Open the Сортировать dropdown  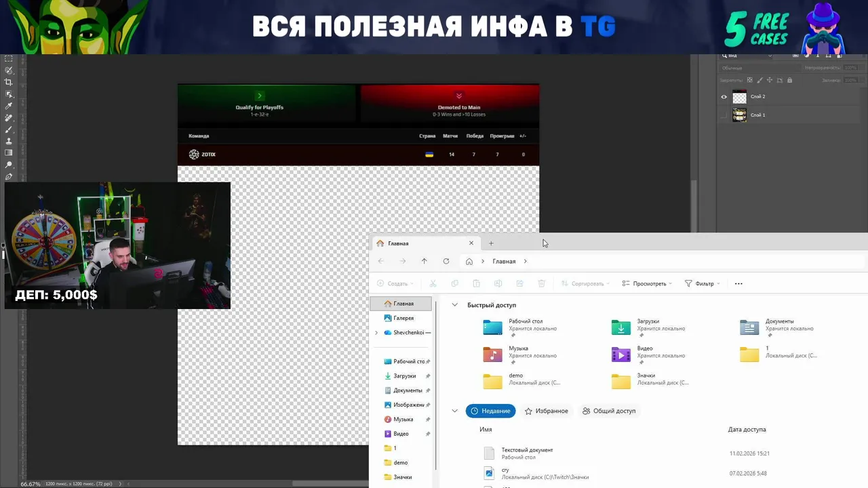click(585, 283)
